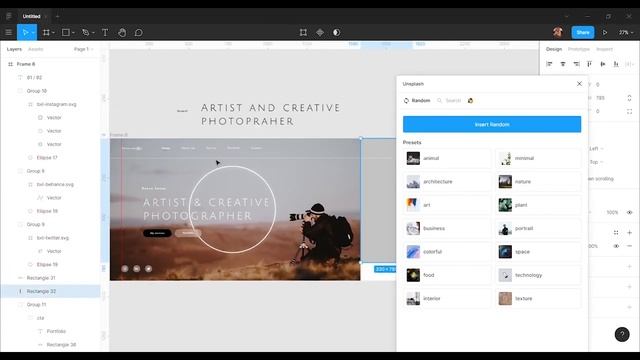Screen dimensions: 640x360
Task: Toggle fill visibility eye icon
Action: pyautogui.click(x=616, y=246)
